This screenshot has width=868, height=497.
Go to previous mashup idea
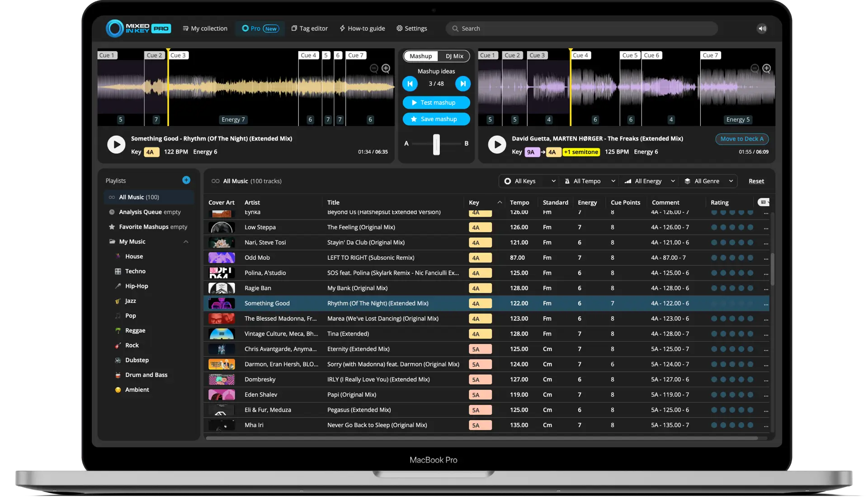410,84
